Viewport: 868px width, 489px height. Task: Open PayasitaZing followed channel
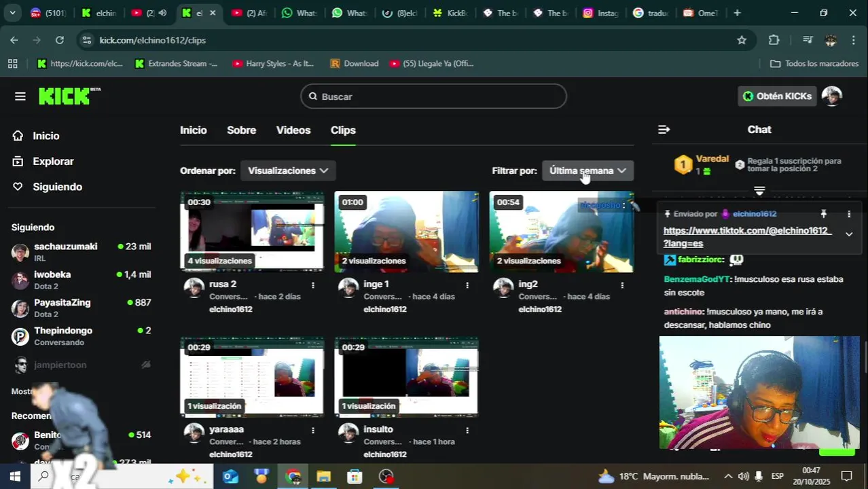pyautogui.click(x=82, y=308)
